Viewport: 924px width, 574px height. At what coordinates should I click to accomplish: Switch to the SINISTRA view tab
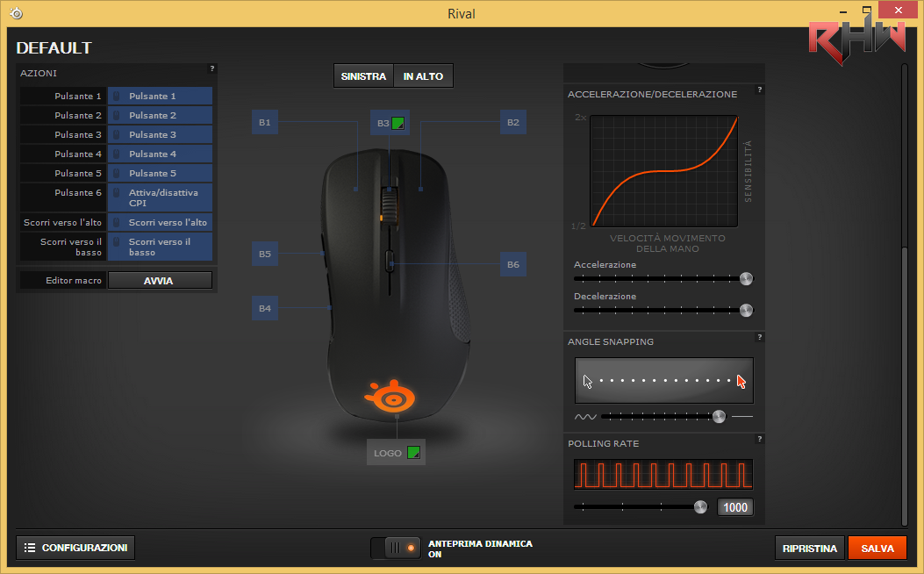pos(363,76)
